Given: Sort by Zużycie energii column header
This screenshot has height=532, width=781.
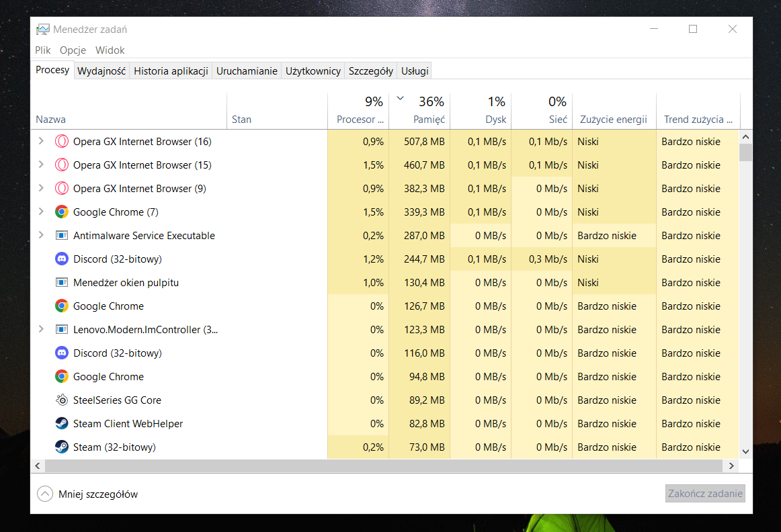Looking at the screenshot, I should click(x=614, y=110).
